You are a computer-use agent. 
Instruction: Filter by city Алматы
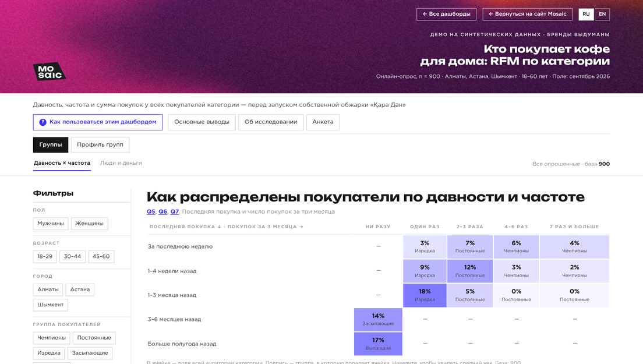click(48, 289)
